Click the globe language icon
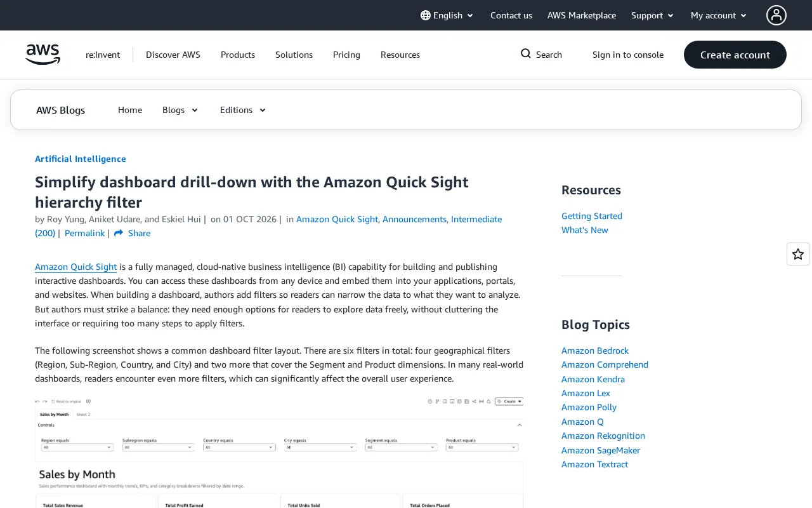Image resolution: width=812 pixels, height=508 pixels. click(x=426, y=15)
